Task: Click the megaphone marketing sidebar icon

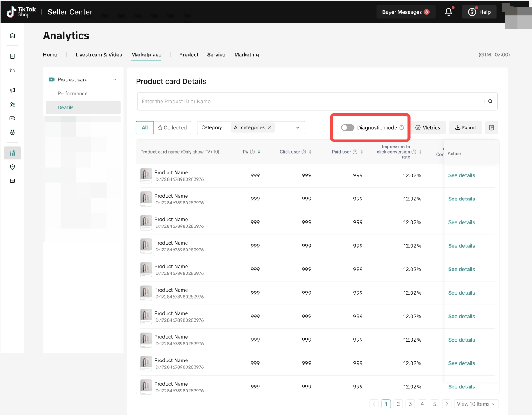Action: tap(12, 90)
